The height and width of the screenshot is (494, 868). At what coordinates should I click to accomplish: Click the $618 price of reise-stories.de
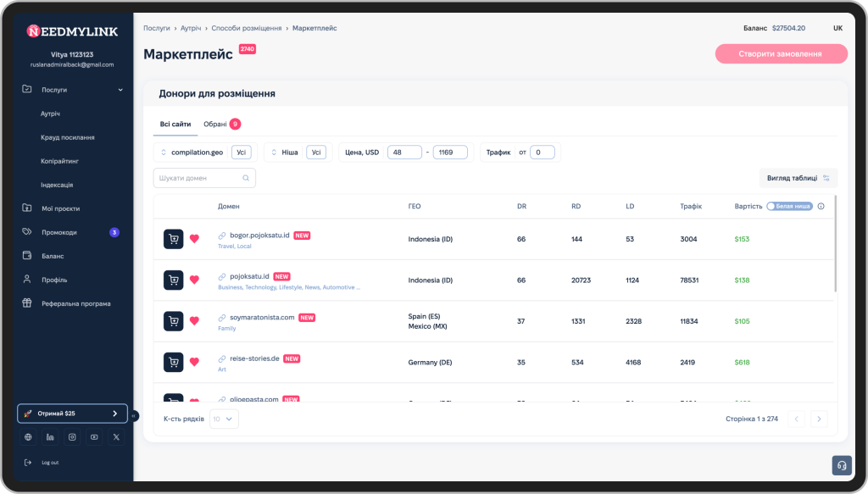click(x=742, y=363)
